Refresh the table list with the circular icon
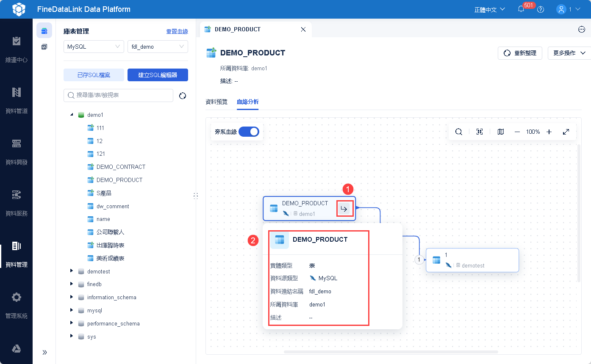591x364 pixels. [x=183, y=96]
